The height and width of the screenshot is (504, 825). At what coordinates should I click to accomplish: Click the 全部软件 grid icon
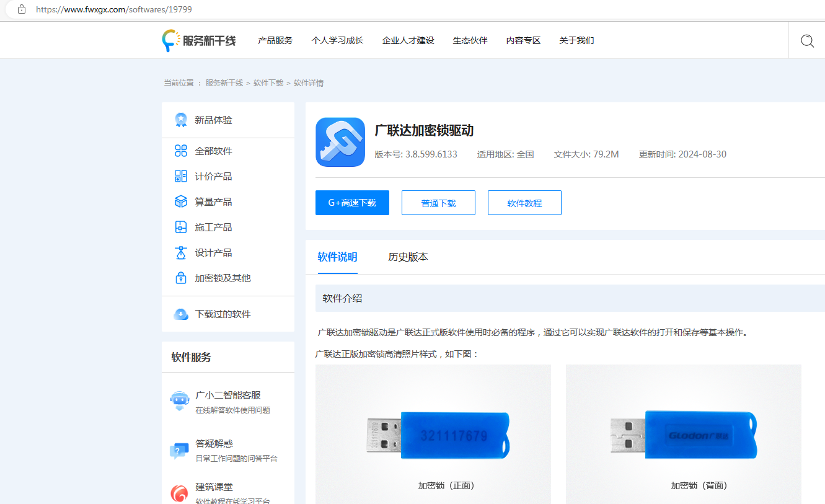coord(181,151)
